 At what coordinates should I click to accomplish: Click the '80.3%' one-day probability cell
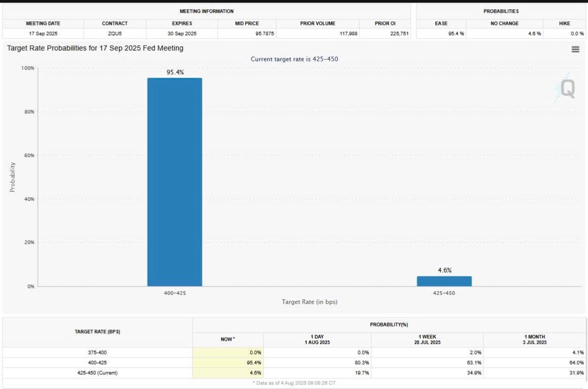pos(317,363)
